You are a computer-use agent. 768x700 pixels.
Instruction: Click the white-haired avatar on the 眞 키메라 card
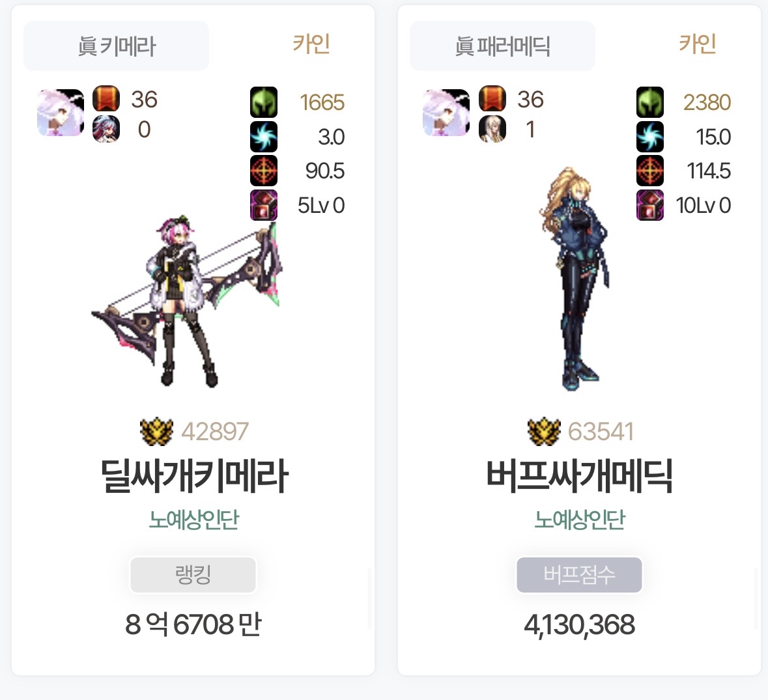pyautogui.click(x=61, y=113)
